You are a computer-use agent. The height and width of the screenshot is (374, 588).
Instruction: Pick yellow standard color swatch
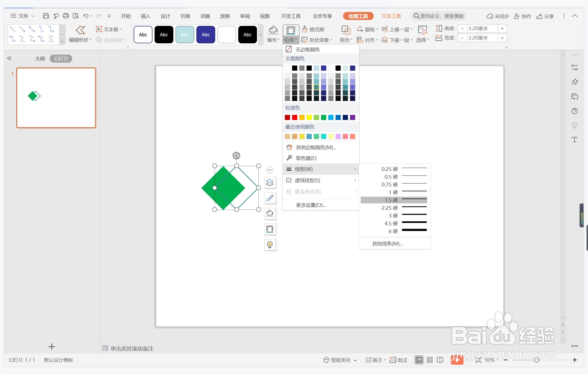click(309, 117)
